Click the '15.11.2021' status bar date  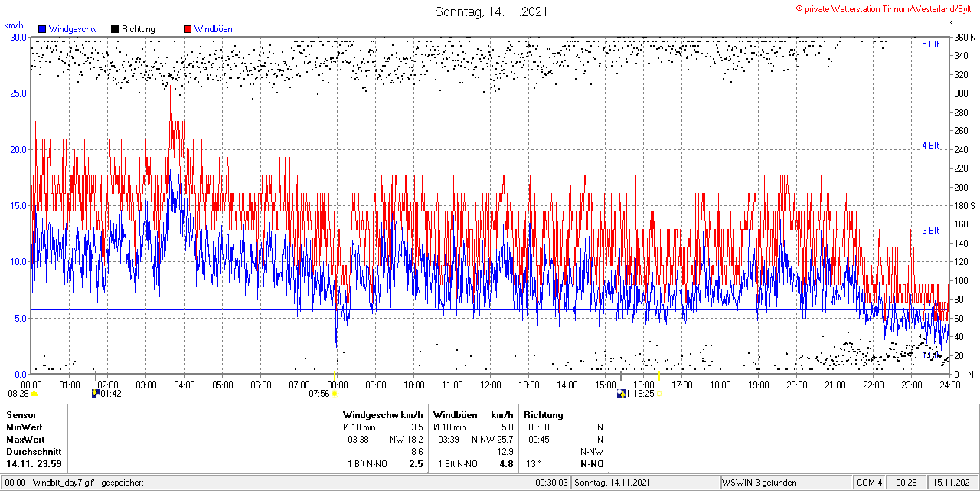[953, 483]
